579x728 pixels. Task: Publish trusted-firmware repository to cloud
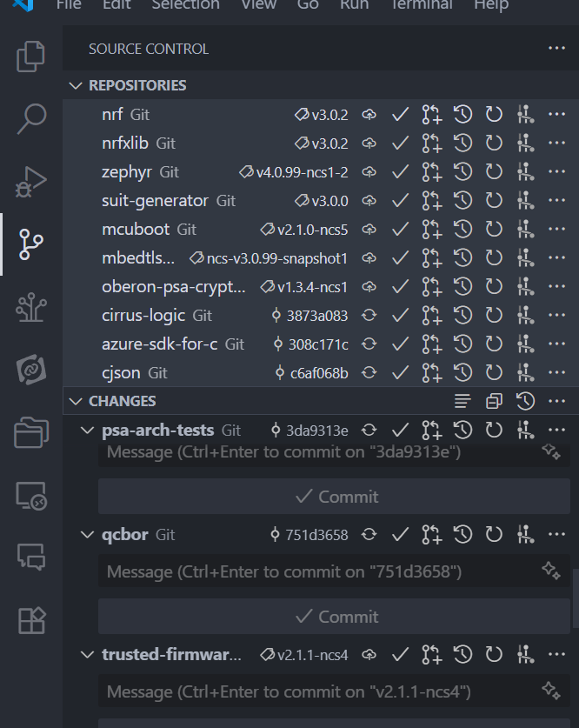coord(369,655)
